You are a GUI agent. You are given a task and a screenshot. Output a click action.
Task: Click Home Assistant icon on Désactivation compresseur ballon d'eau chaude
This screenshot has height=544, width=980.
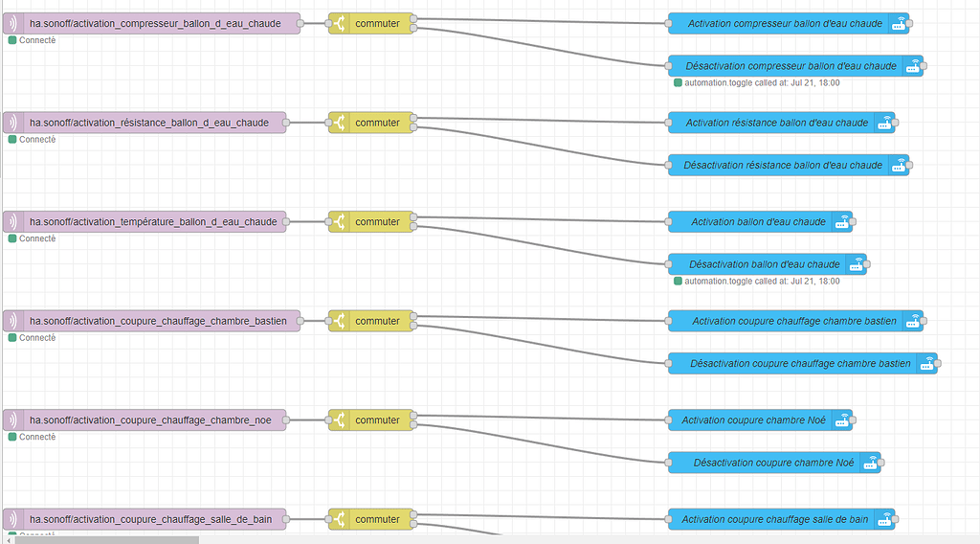(x=913, y=66)
